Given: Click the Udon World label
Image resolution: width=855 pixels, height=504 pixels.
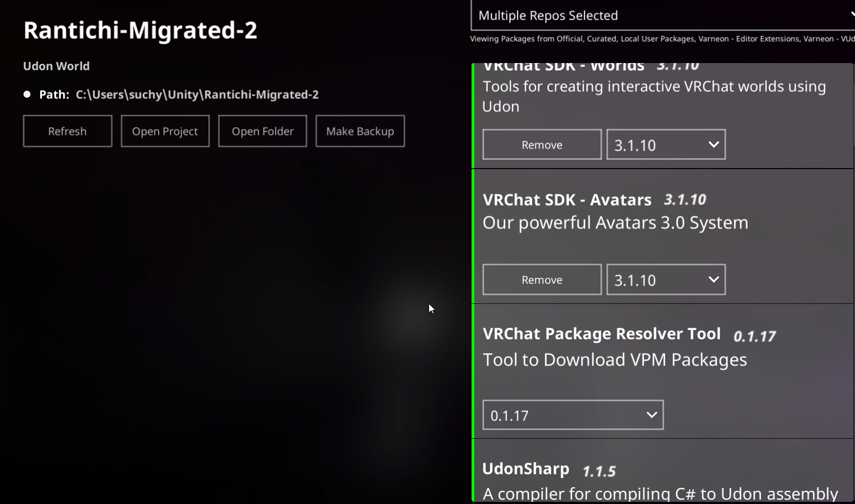Looking at the screenshot, I should click(x=56, y=66).
